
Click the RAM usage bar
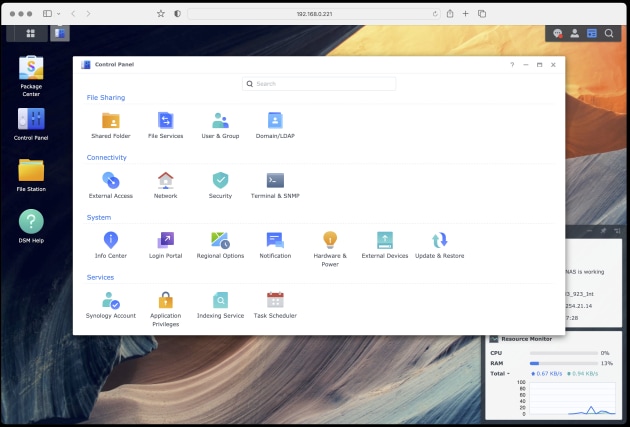564,363
